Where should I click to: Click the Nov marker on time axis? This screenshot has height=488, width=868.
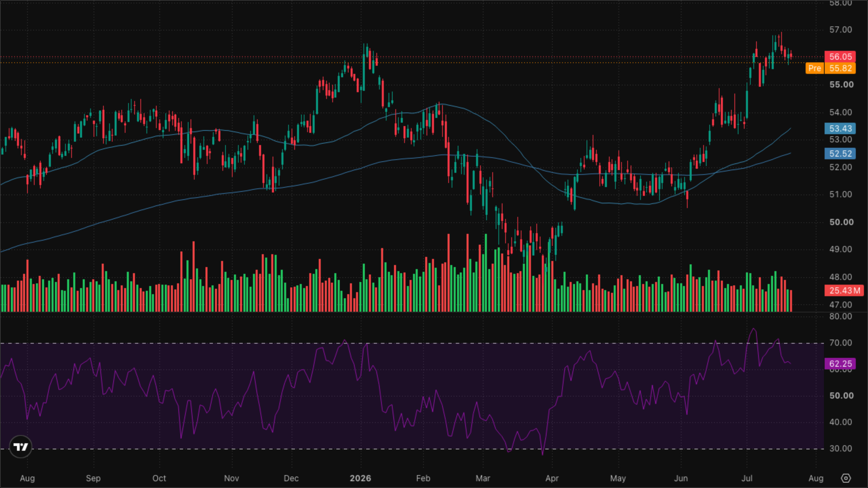click(x=232, y=478)
